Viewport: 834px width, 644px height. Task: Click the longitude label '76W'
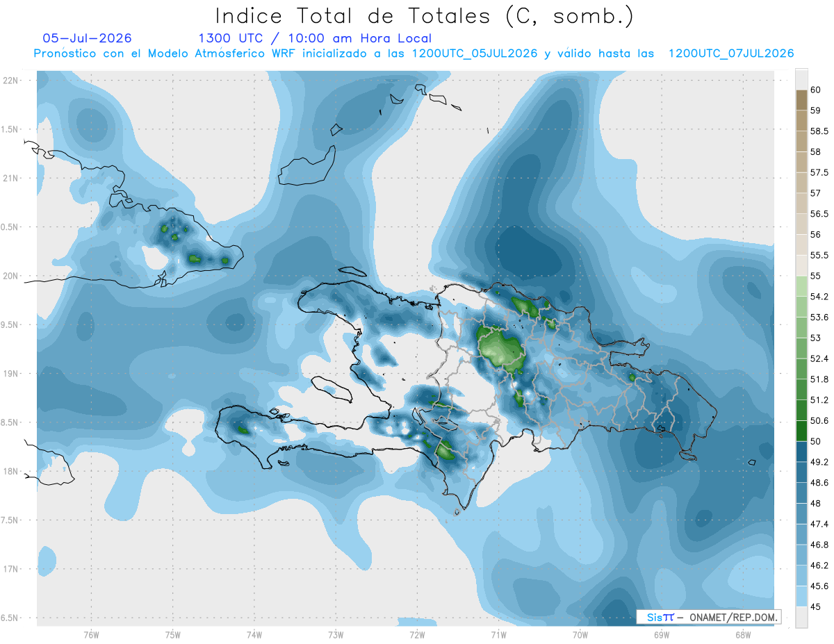coord(91,634)
